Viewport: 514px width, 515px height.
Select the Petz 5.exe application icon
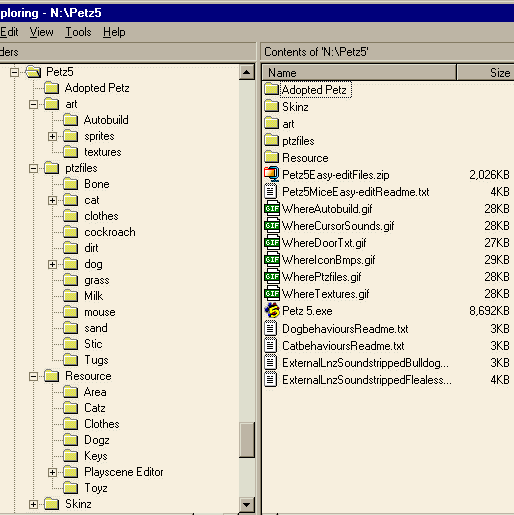272,311
